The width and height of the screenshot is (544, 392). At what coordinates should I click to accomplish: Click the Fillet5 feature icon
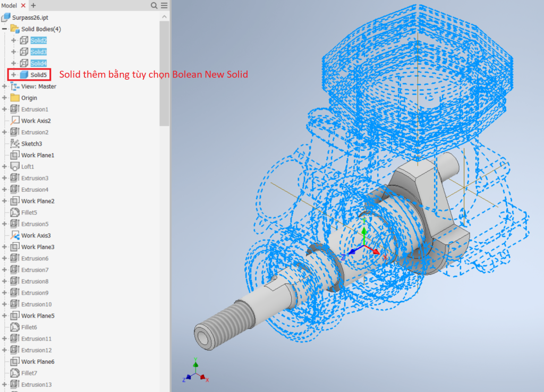pos(15,212)
